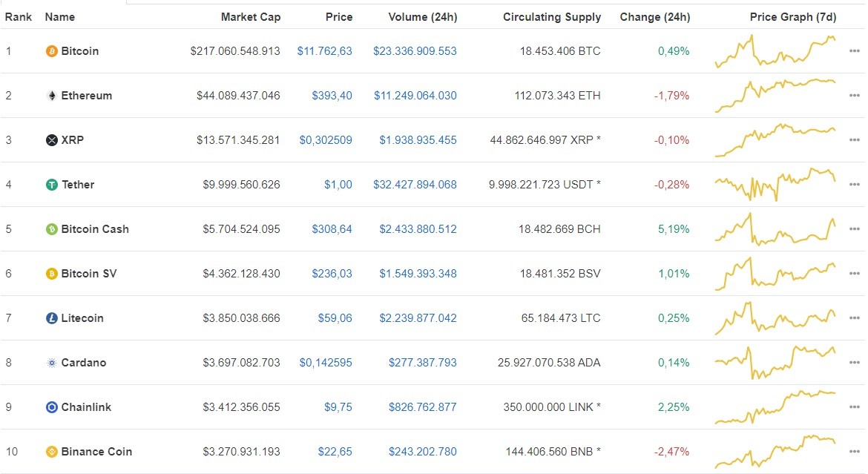Screen dimensions: 868x474
Task: Click the Bitcoin Cash green icon
Action: tap(51, 229)
